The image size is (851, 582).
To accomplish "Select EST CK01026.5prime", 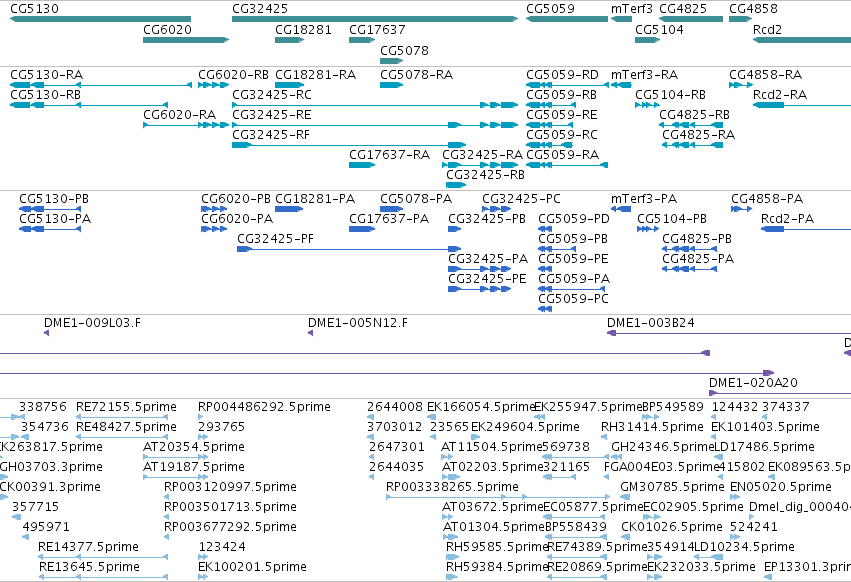I will coord(624,537).
